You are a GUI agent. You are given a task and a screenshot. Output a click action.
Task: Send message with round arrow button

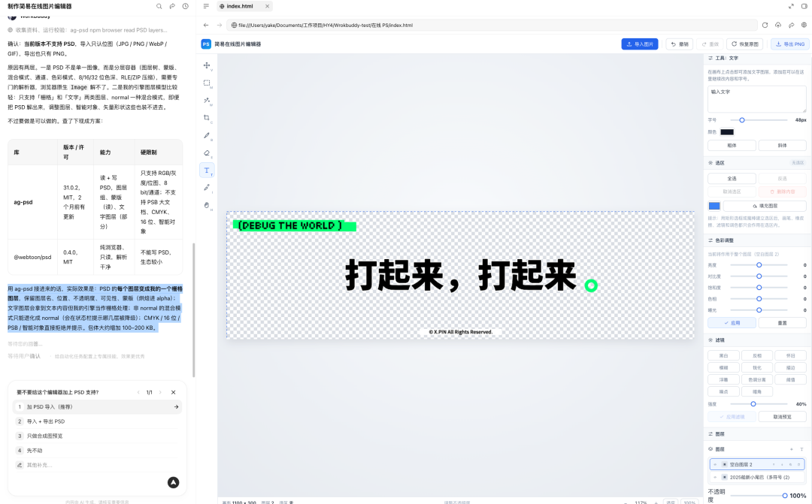[174, 482]
